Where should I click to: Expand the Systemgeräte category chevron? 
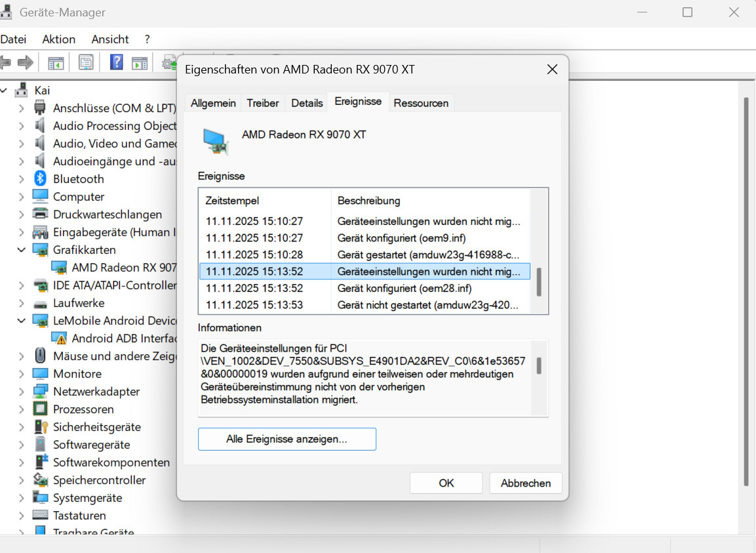[21, 498]
